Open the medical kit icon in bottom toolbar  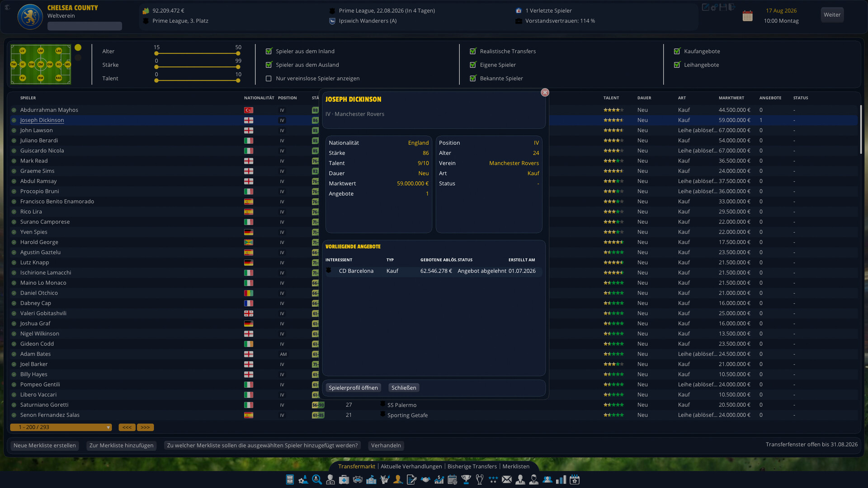coord(344,479)
